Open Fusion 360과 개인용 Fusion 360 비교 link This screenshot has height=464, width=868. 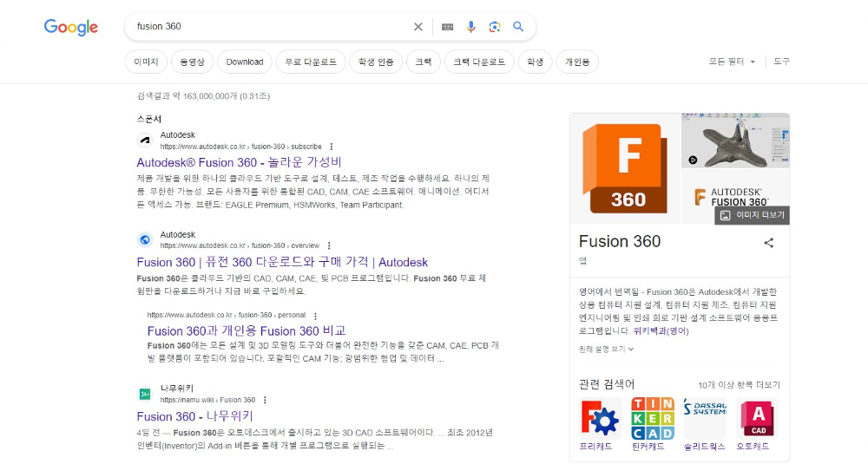[247, 330]
